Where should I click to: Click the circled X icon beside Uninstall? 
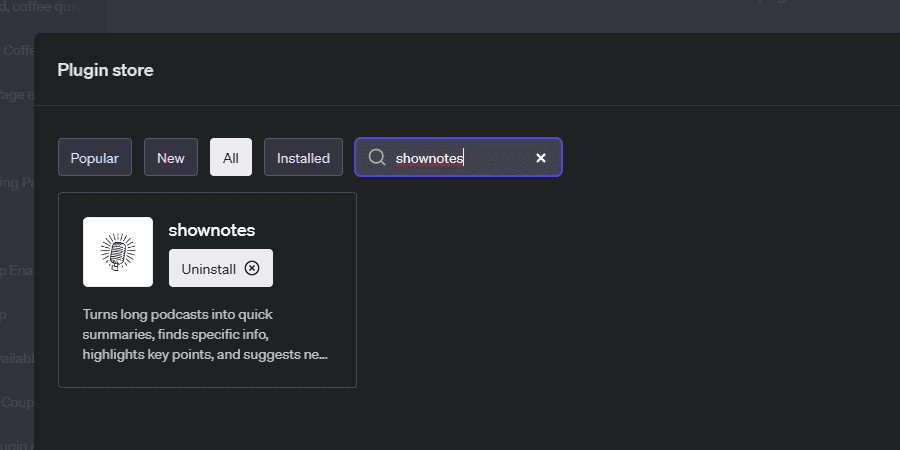pos(252,268)
